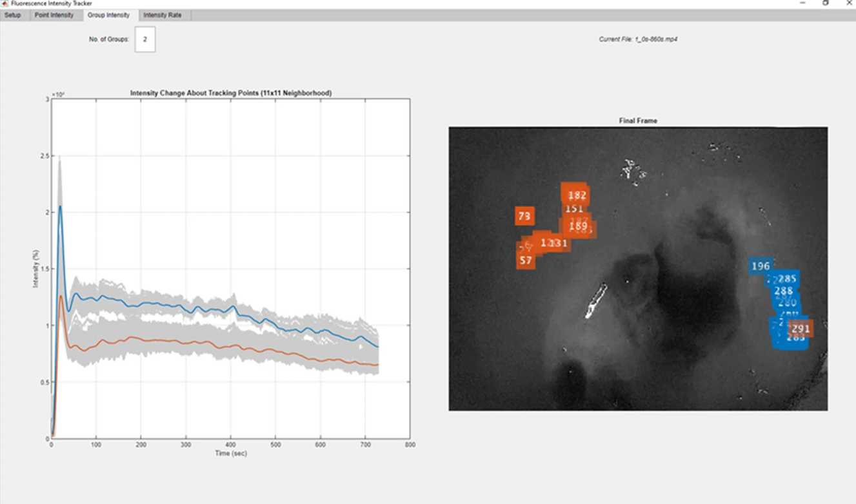This screenshot has width=856, height=504.
Task: Click the No. of Groups input box
Action: (x=145, y=39)
